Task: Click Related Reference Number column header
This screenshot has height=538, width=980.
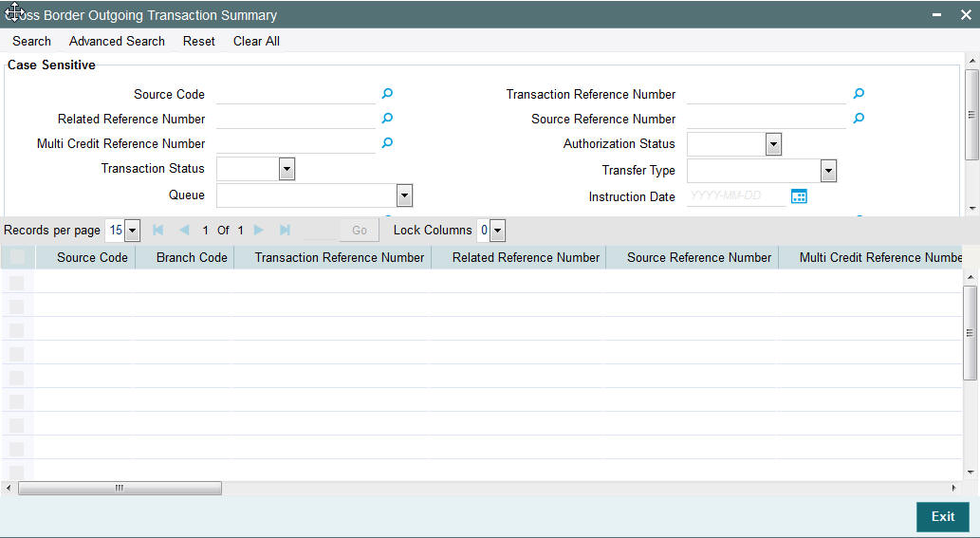Action: click(526, 257)
